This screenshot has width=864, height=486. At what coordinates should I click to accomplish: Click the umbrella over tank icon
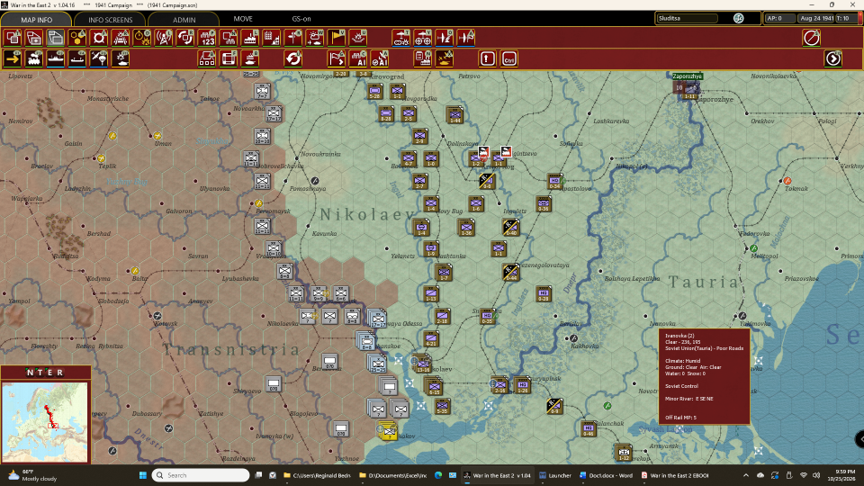click(401, 38)
